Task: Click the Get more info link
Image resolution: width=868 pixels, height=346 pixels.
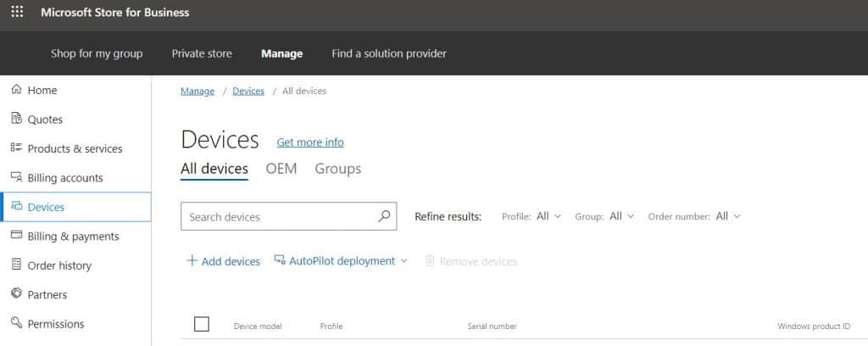Action: click(310, 142)
